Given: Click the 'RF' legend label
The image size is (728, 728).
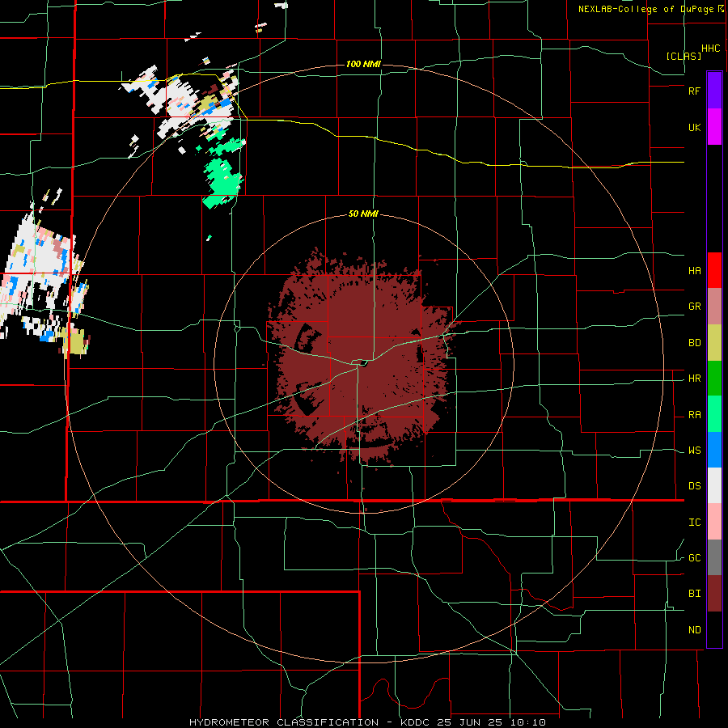Looking at the screenshot, I should [x=694, y=91].
